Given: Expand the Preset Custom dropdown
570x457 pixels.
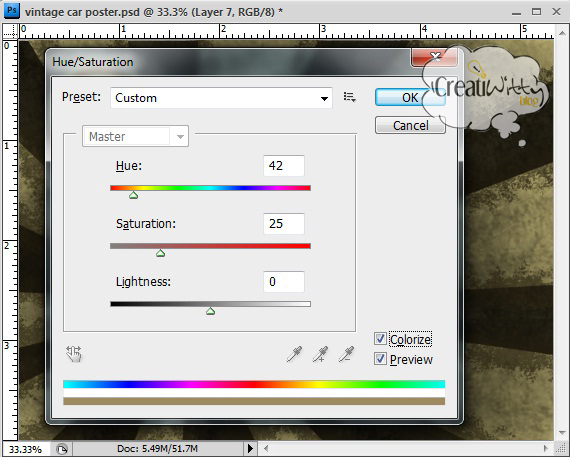Looking at the screenshot, I should coord(221,98).
